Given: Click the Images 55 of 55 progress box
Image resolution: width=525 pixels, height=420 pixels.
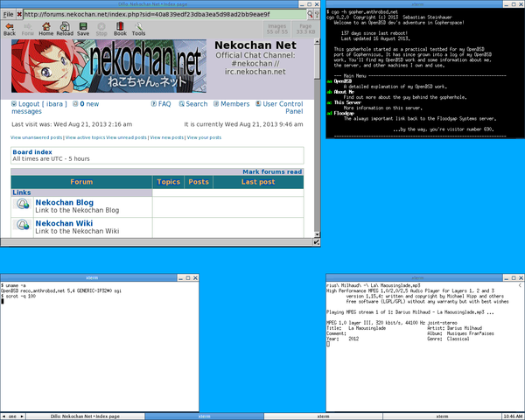Looking at the screenshot, I should click(x=276, y=29).
